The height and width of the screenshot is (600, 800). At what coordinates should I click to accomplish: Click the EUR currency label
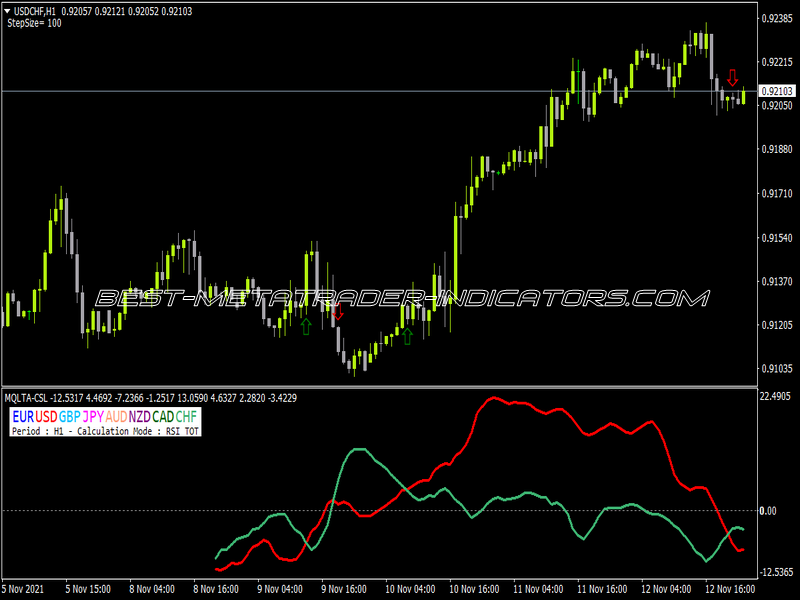(x=23, y=417)
